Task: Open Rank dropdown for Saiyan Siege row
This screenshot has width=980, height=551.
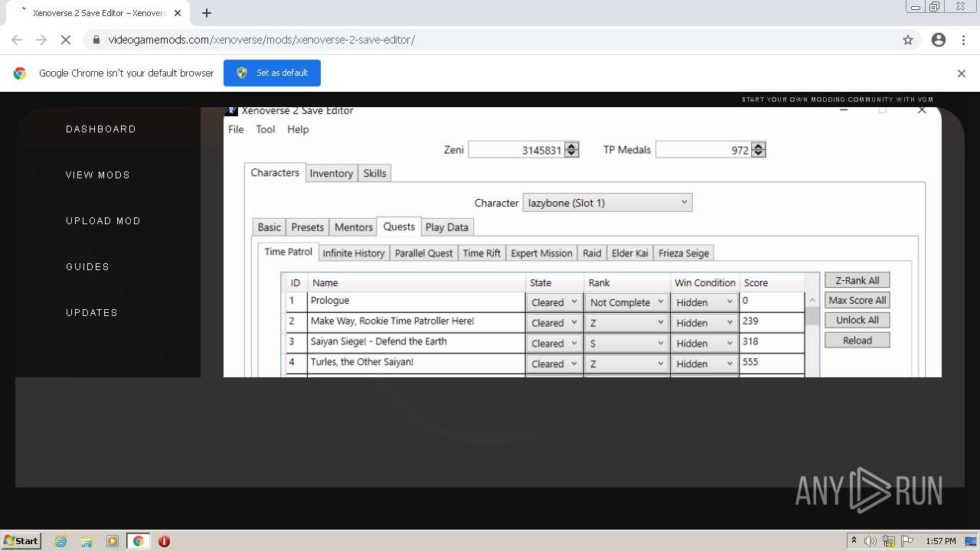Action: [x=627, y=344]
